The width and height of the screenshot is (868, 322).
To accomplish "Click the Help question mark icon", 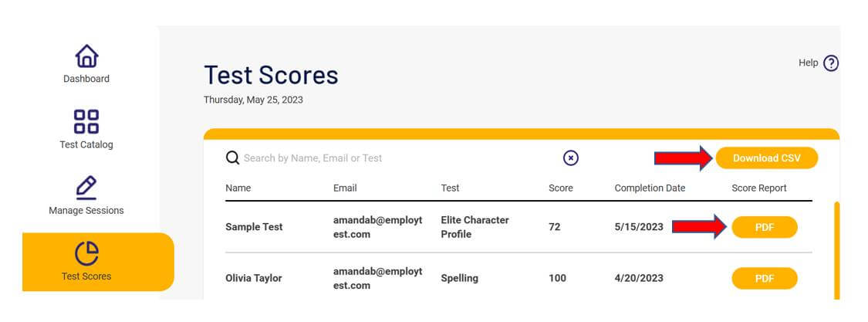I will 831,63.
